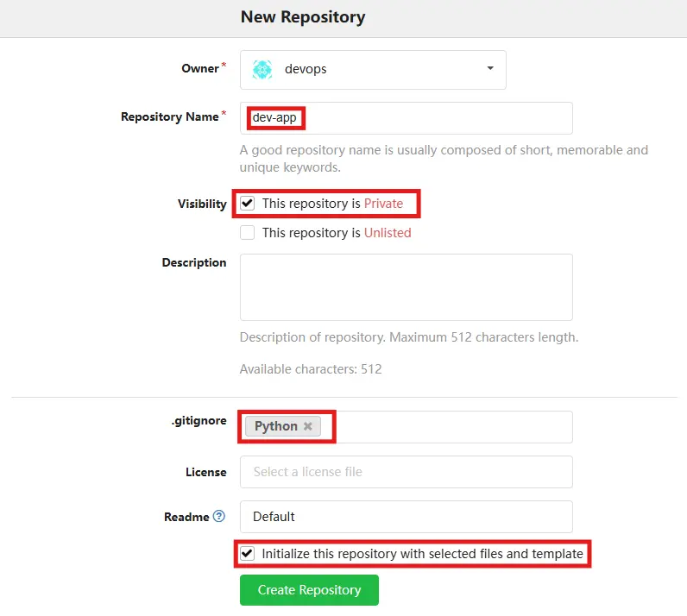Click the "Initialize this repository" label text
Screen dimensions: 687x616
[422, 553]
